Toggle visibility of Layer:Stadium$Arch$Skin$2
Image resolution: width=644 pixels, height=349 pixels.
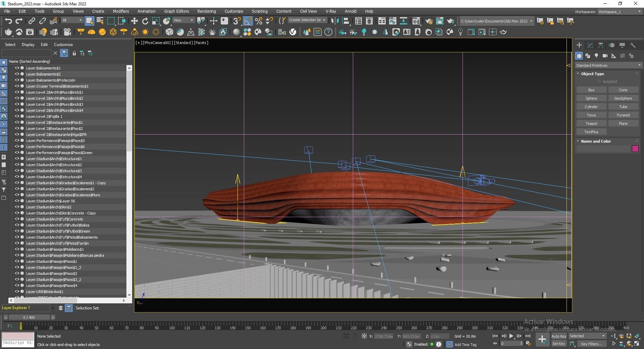pyautogui.click(x=17, y=207)
